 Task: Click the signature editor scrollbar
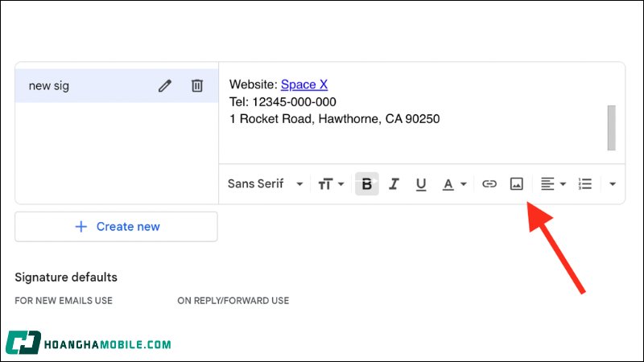612,127
